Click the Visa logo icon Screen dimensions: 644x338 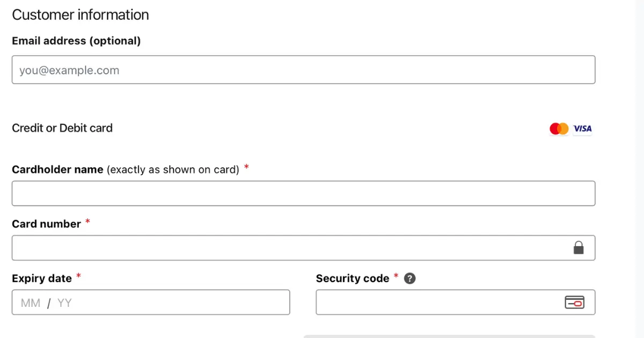click(x=582, y=129)
